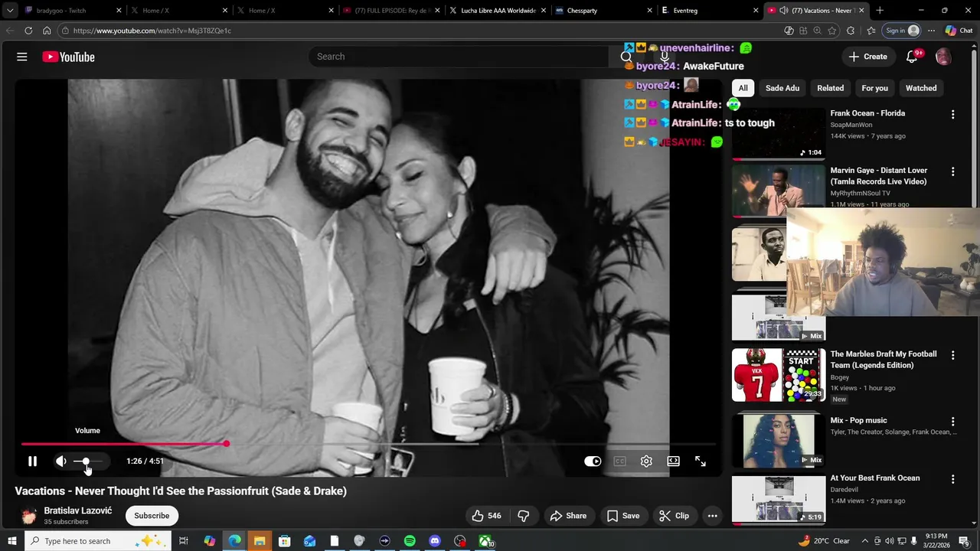Open the tab search dropdown arrow

[x=10, y=11]
